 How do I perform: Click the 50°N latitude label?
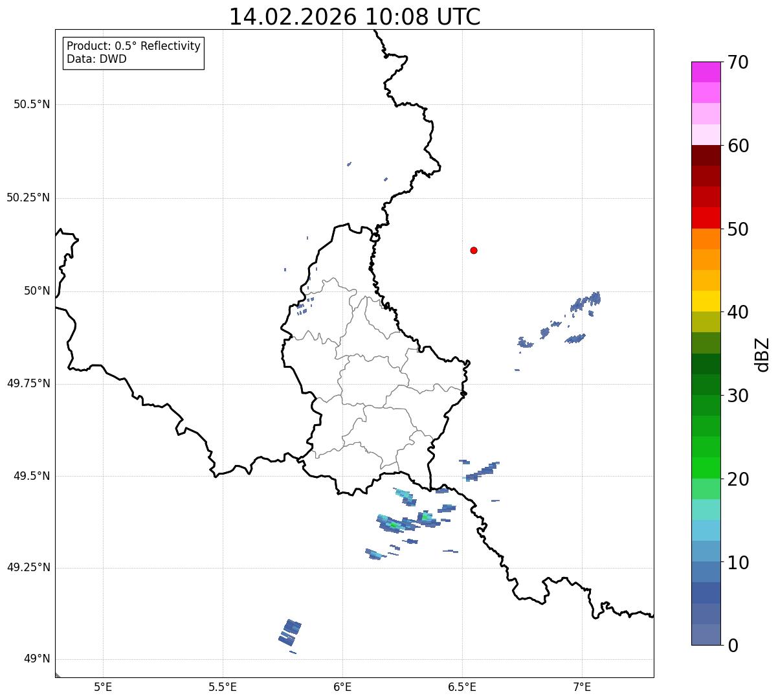[37, 291]
